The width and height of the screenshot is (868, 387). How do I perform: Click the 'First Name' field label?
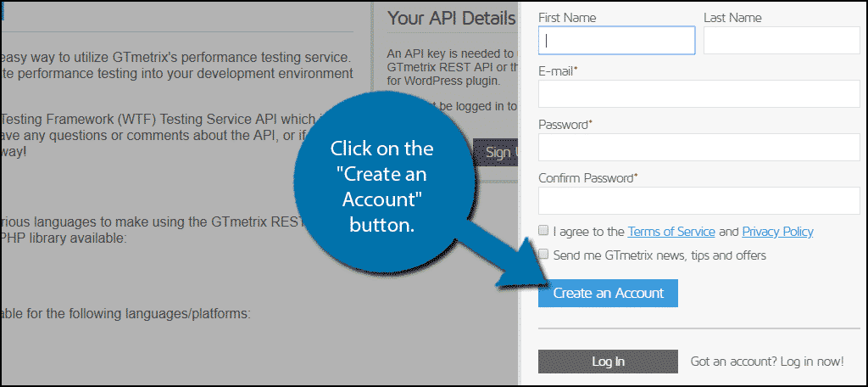567,18
